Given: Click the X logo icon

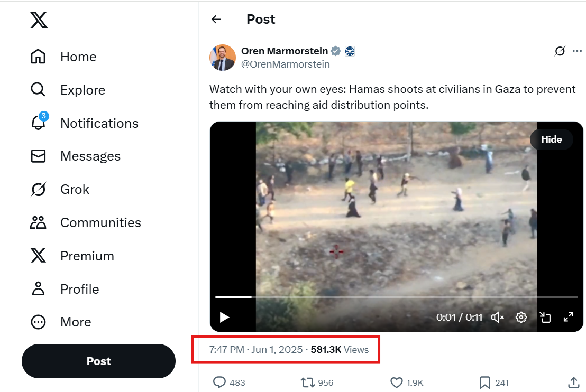Looking at the screenshot, I should (39, 20).
